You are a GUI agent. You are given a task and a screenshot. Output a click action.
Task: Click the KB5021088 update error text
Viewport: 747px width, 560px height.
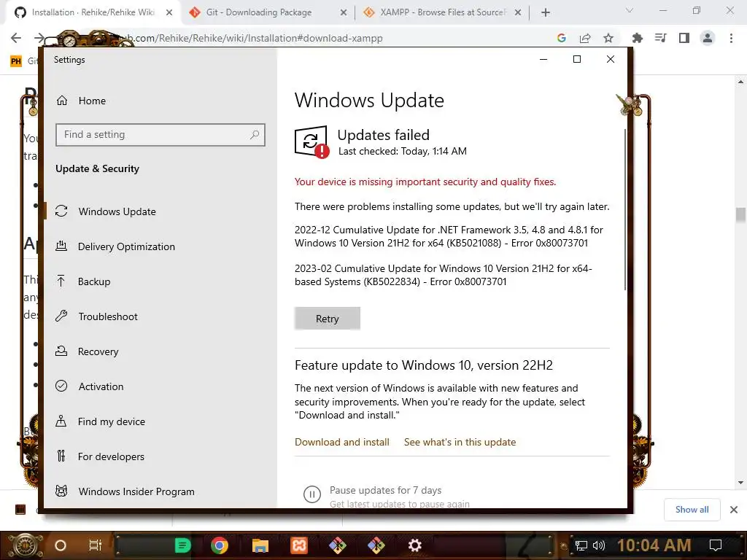[x=449, y=236]
